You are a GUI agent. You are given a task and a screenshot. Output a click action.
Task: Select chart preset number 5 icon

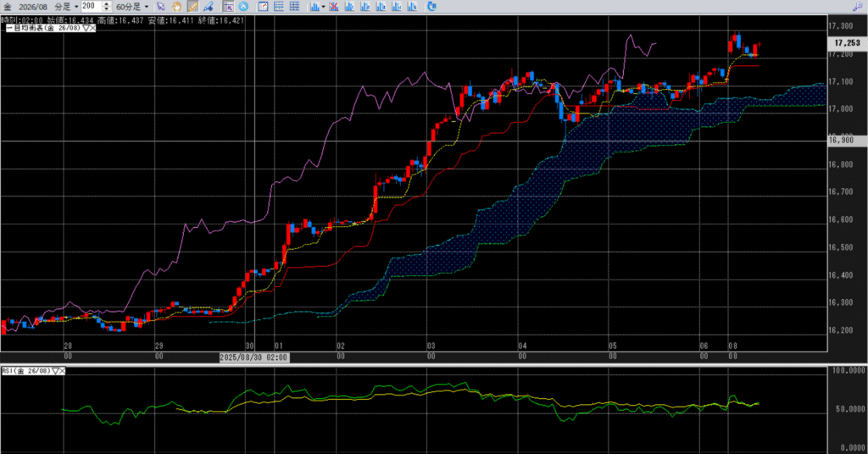[x=412, y=7]
